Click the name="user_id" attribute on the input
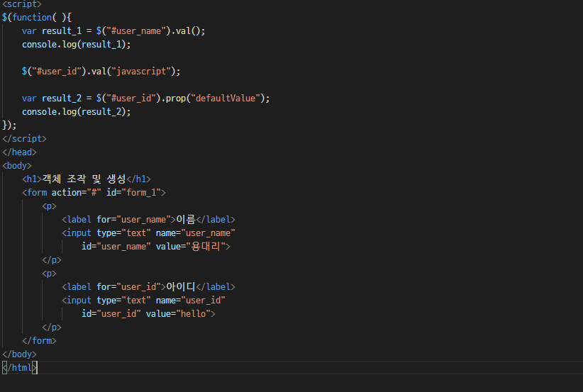The image size is (583, 392). click(x=191, y=301)
